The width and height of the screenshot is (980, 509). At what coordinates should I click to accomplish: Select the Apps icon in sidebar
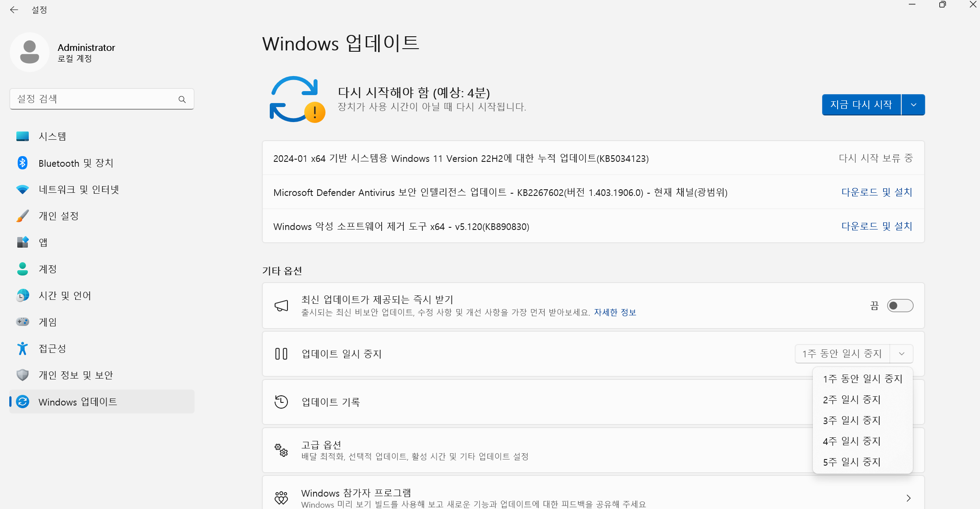(23, 242)
